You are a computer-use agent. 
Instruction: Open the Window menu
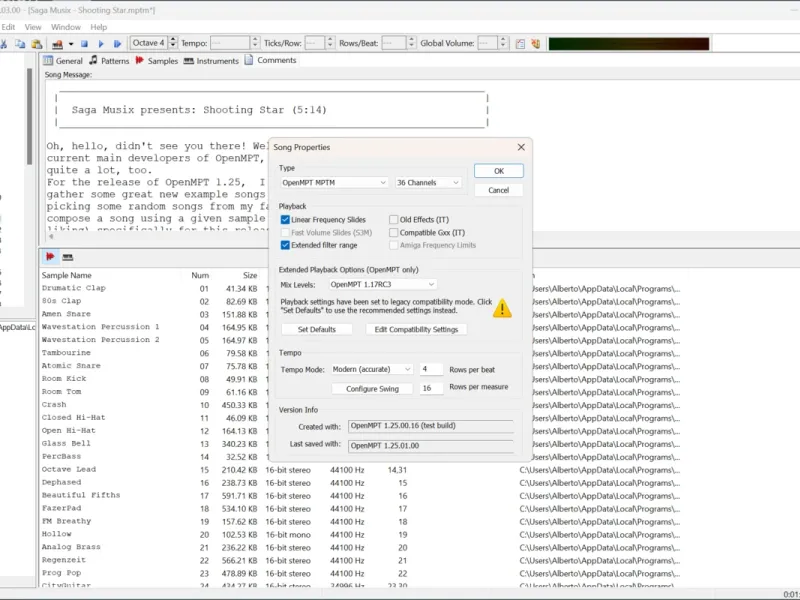click(x=66, y=27)
